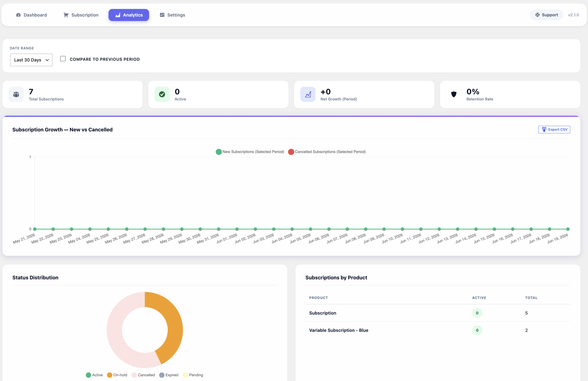Switch to the Analytics tab
Viewport: 588px width, 381px height.
click(129, 15)
